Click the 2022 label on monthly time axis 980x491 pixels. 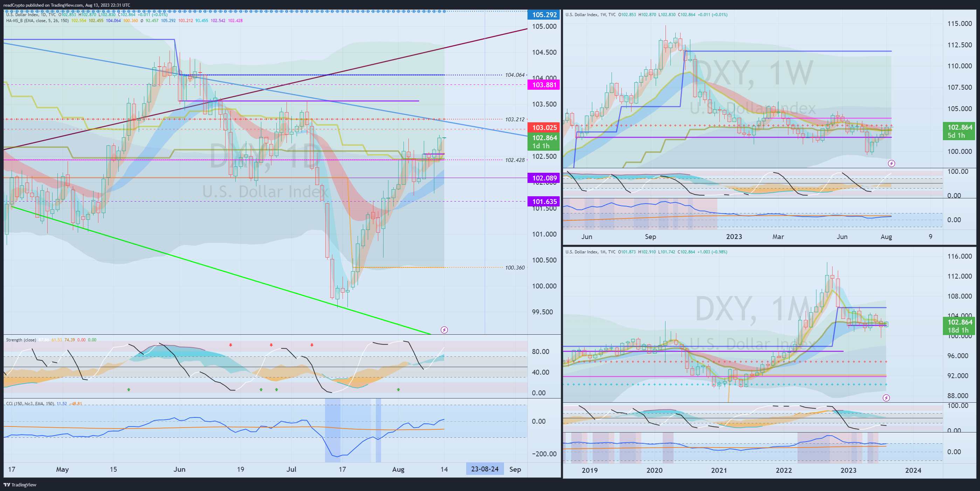pyautogui.click(x=784, y=470)
